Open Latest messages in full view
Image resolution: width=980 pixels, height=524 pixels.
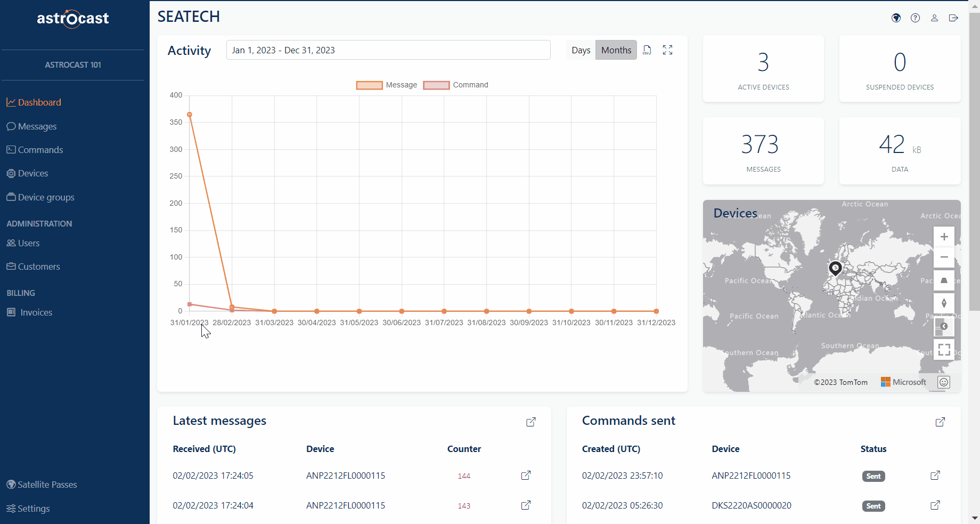530,422
